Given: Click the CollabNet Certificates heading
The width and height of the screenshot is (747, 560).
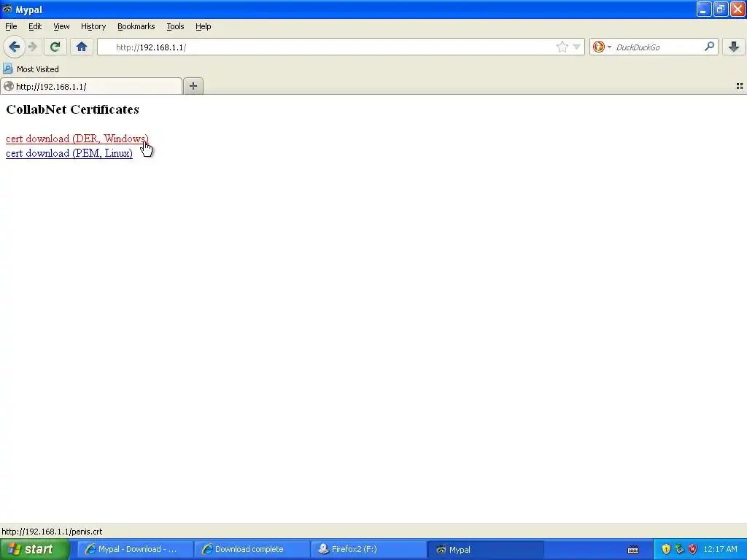Looking at the screenshot, I should coord(72,109).
